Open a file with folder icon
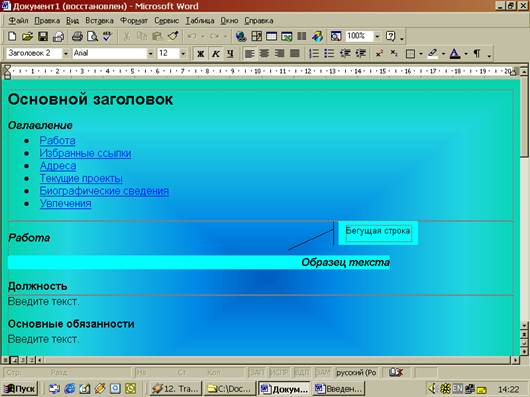Screen dimensions: 530x397 [x=27, y=36]
